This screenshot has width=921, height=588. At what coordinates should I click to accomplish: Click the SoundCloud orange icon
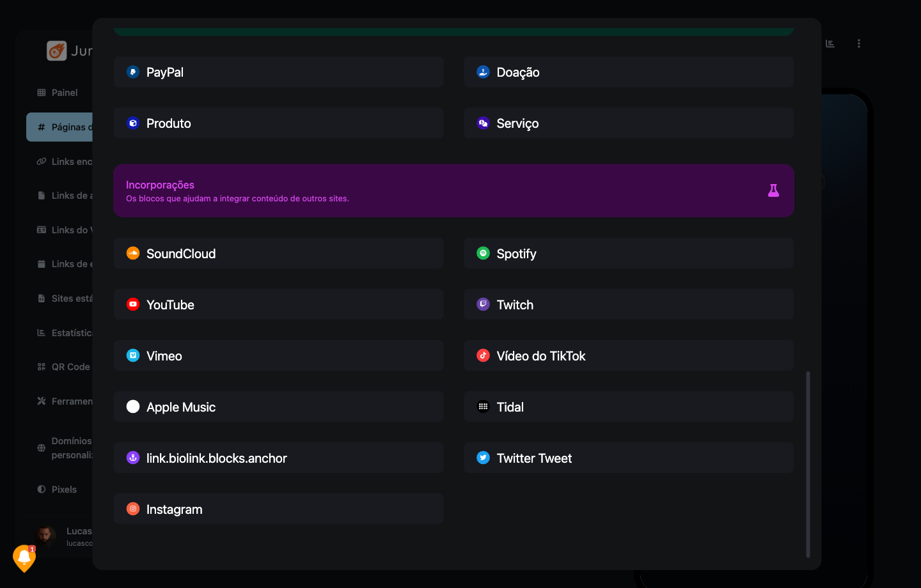click(x=133, y=254)
